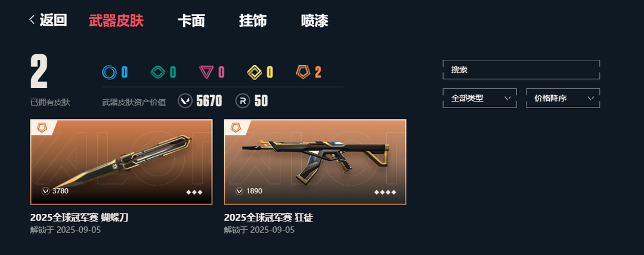This screenshot has width=644, height=255.
Task: Expand the chevron on the 价格降序 dropdown
Action: (x=591, y=99)
